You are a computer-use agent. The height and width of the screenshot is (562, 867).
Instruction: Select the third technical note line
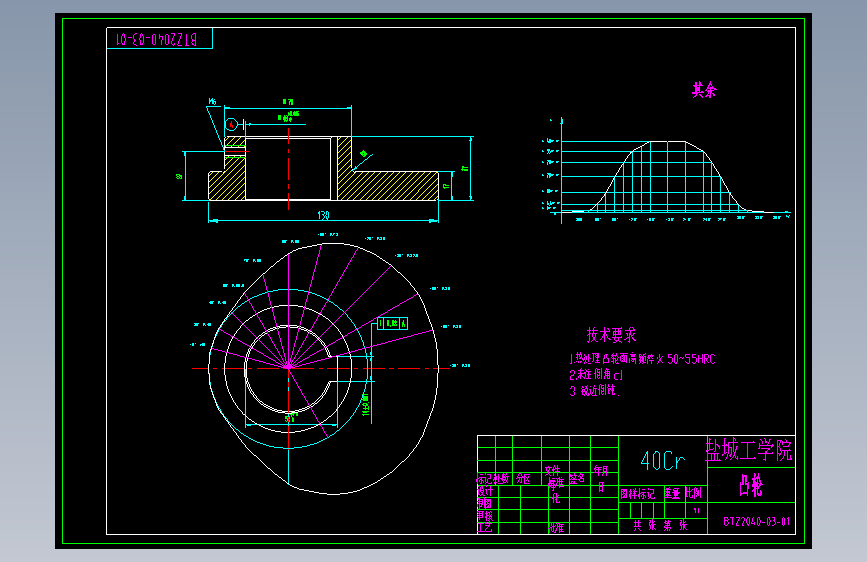594,391
